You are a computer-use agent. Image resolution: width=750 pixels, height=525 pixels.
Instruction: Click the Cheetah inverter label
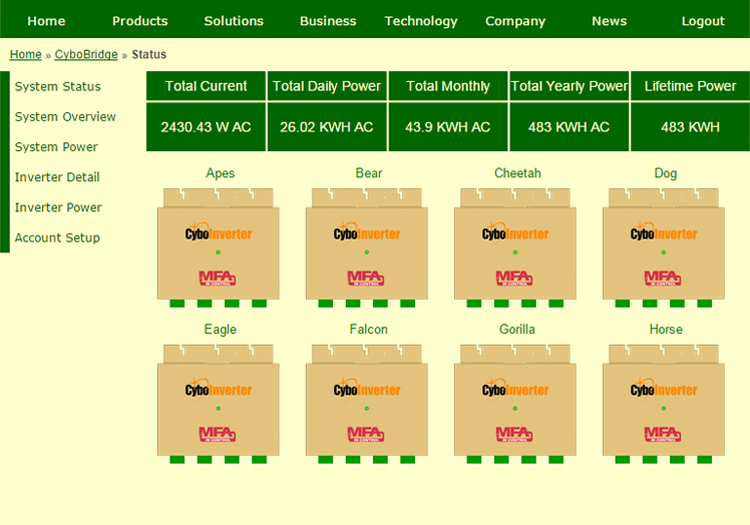[x=518, y=173]
